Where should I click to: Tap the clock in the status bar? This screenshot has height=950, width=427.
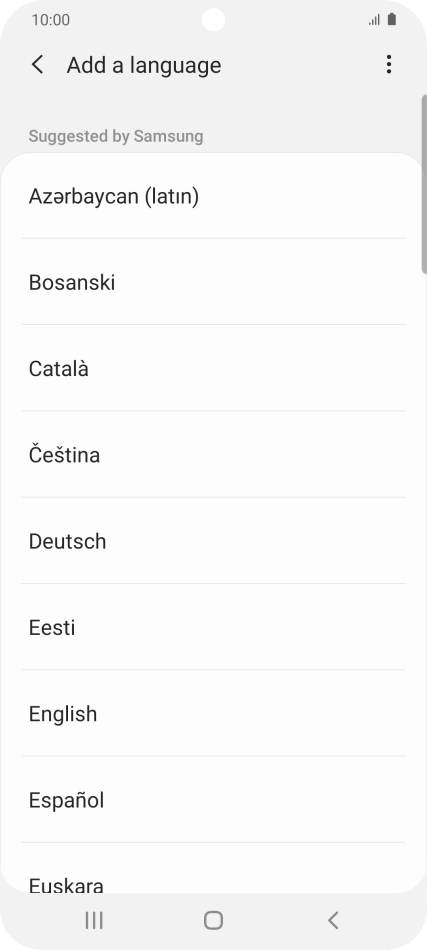[51, 20]
